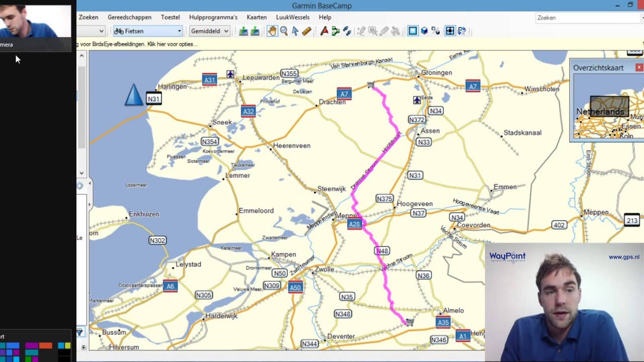This screenshot has width=644, height=362.
Task: Open the Help menu
Action: 325,17
